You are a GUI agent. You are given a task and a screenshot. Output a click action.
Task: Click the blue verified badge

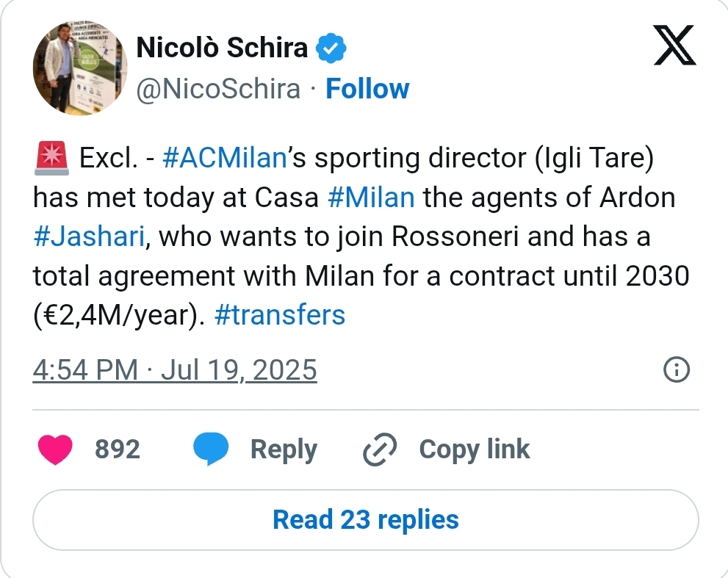(331, 48)
